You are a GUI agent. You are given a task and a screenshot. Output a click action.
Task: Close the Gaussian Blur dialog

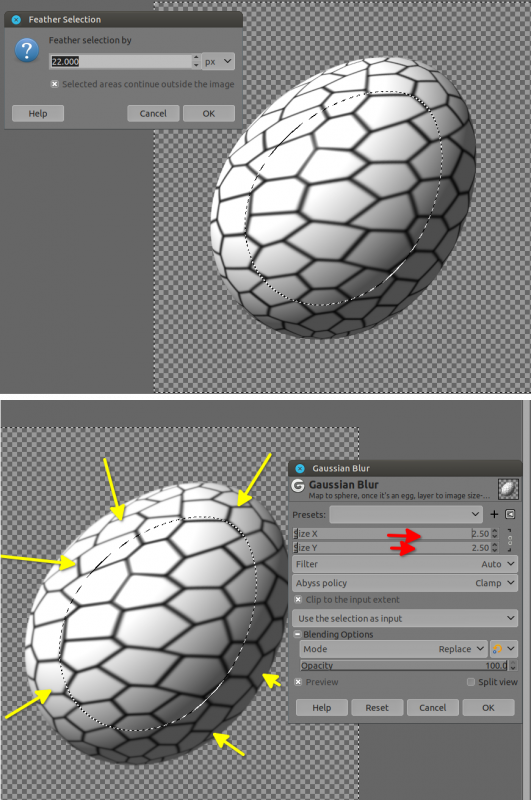pos(300,468)
